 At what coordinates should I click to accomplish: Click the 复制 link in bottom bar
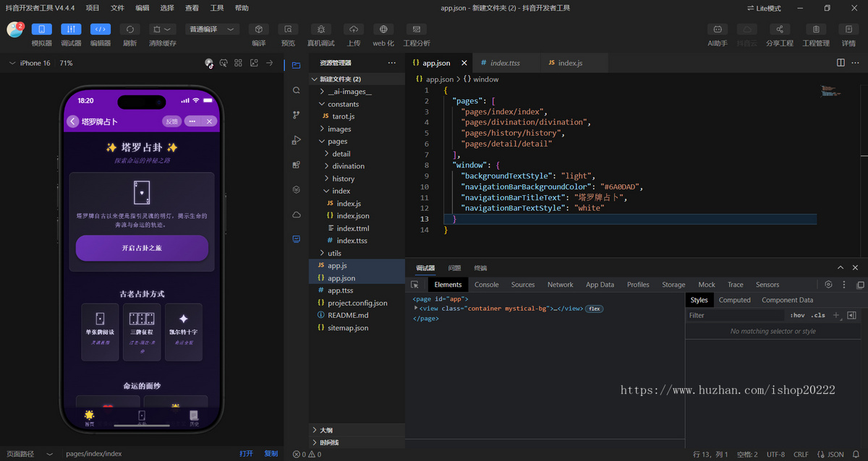(x=271, y=454)
